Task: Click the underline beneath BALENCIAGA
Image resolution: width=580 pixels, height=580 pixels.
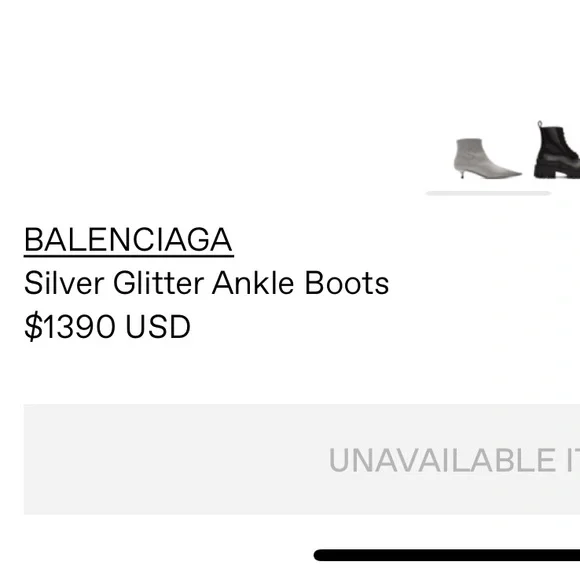Action: pyautogui.click(x=129, y=255)
